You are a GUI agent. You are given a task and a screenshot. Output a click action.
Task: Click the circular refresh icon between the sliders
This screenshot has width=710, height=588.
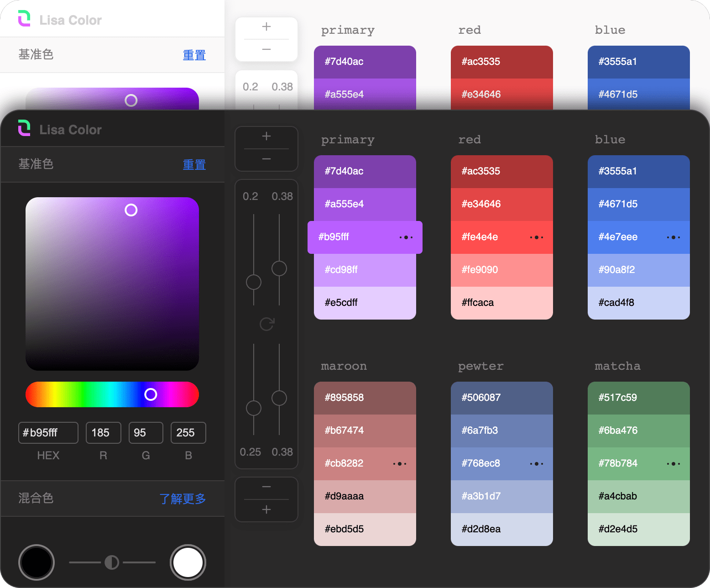tap(266, 324)
